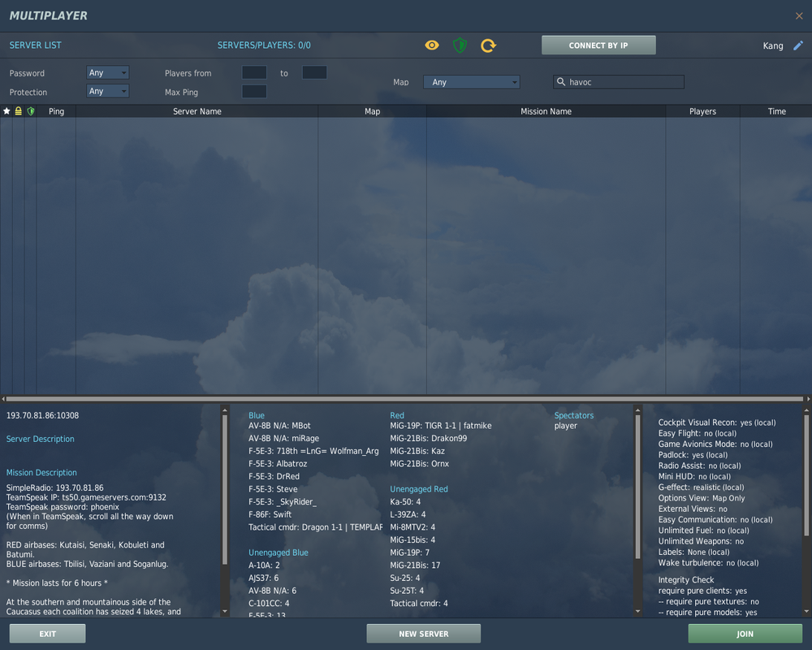Click the horizontal scrollbar under server list
The height and width of the screenshot is (650, 812).
(405, 399)
